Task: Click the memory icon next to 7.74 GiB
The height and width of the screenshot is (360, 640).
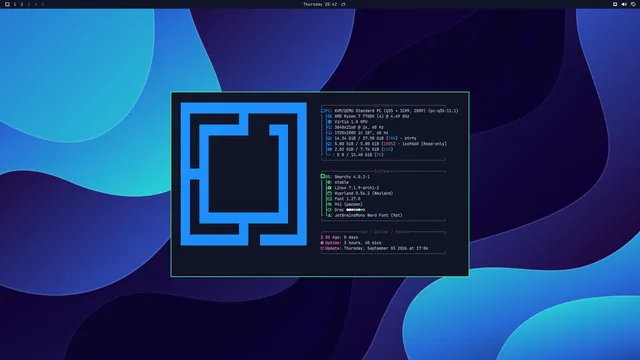Action: click(329, 149)
